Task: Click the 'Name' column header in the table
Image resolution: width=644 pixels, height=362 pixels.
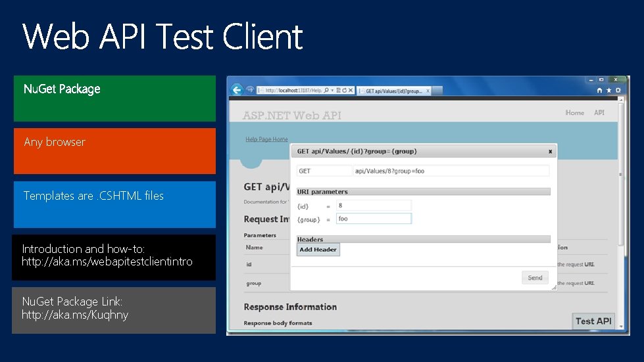Action: point(254,247)
